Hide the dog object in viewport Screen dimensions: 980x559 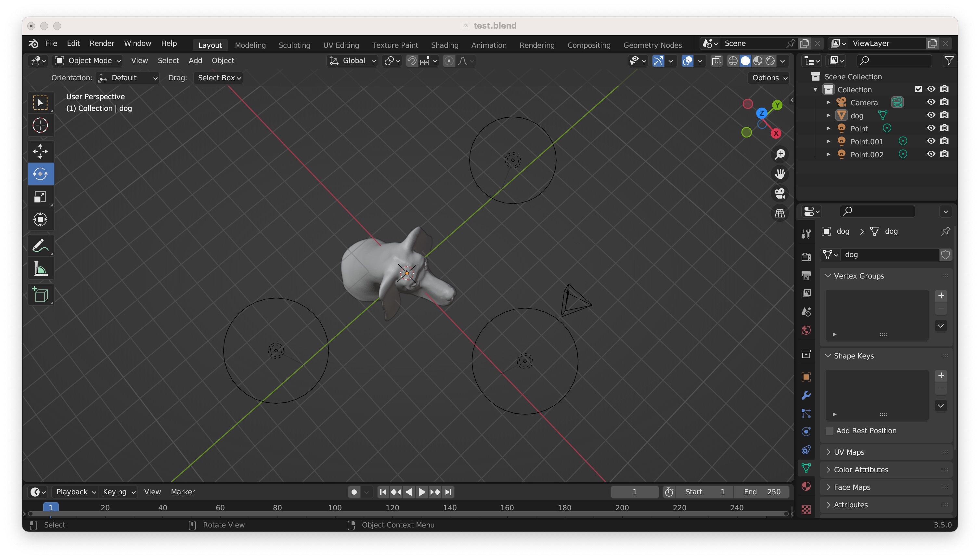(931, 115)
